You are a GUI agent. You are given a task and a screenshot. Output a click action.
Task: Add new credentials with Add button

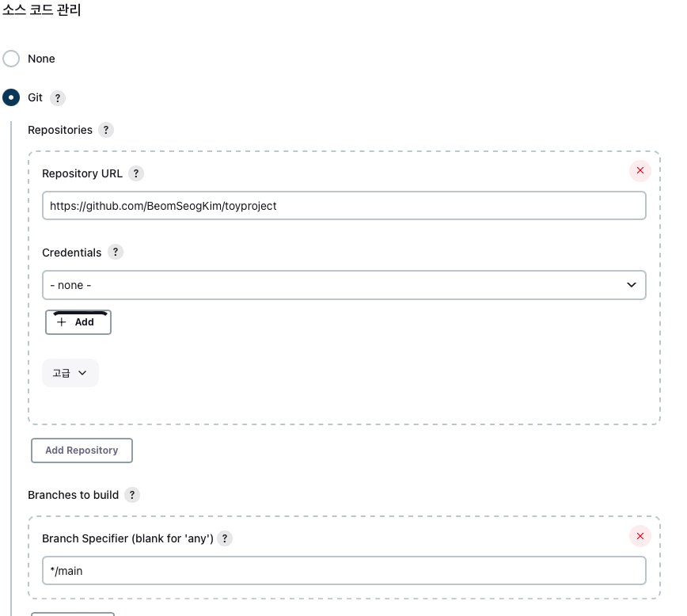[x=78, y=322]
